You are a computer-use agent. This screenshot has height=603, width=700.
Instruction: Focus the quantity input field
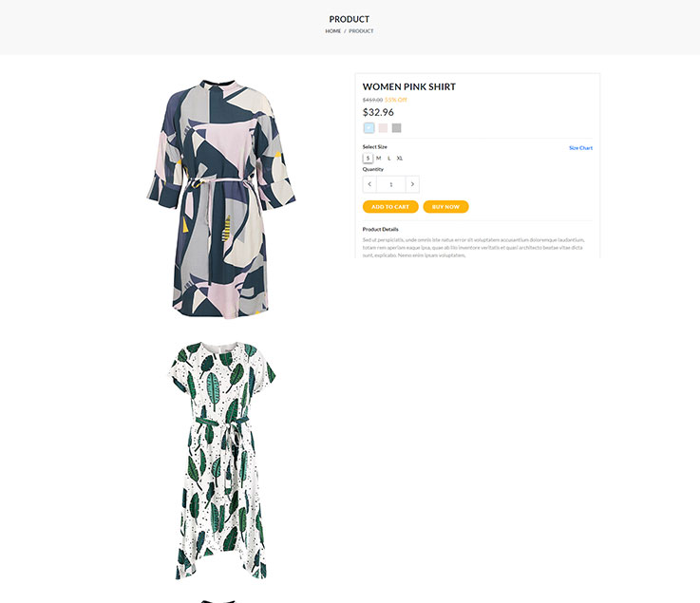(391, 184)
